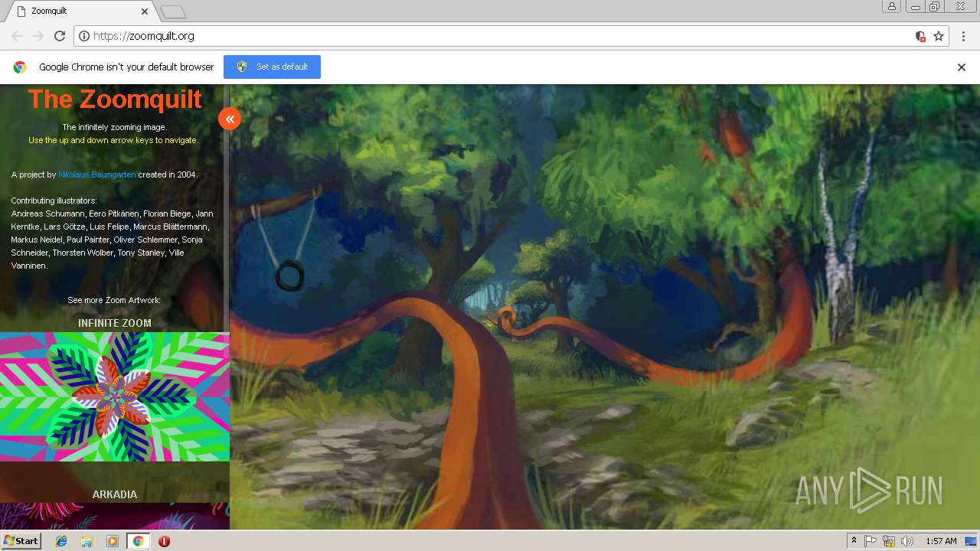Image resolution: width=980 pixels, height=551 pixels.
Task: Open the volume speaker tray icon
Action: [x=907, y=541]
